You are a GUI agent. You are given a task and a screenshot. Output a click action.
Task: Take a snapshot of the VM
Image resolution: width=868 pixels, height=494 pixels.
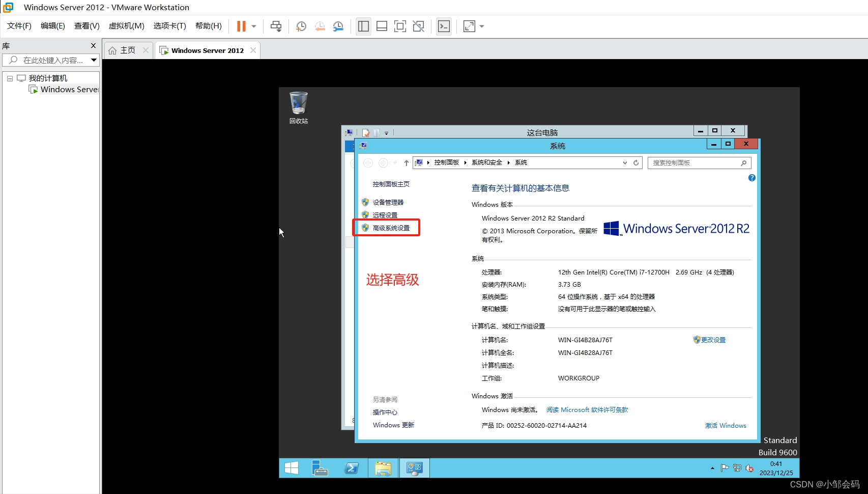(x=301, y=26)
